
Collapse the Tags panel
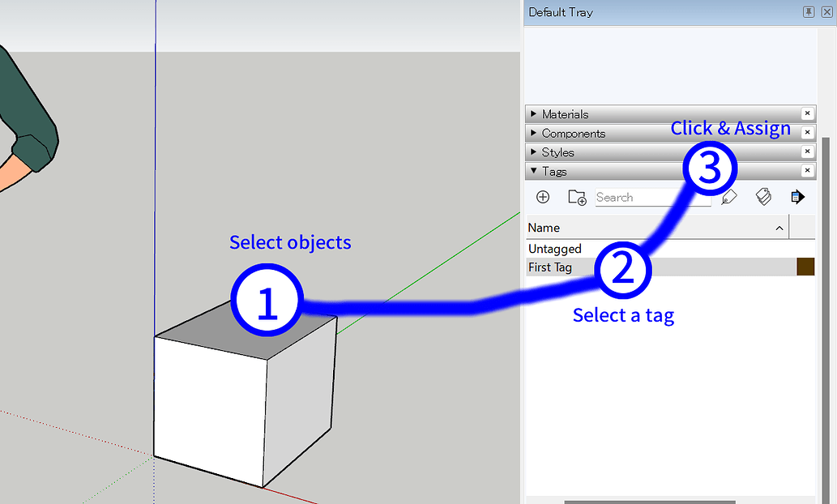(x=535, y=171)
